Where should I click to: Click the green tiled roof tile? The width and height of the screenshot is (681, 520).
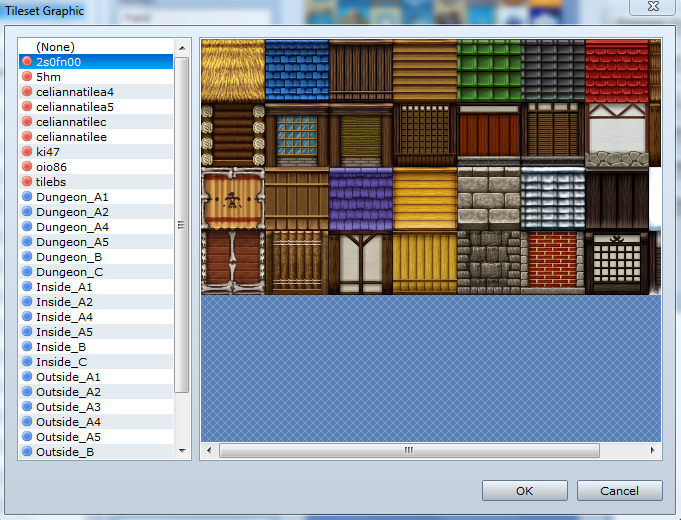[489, 71]
